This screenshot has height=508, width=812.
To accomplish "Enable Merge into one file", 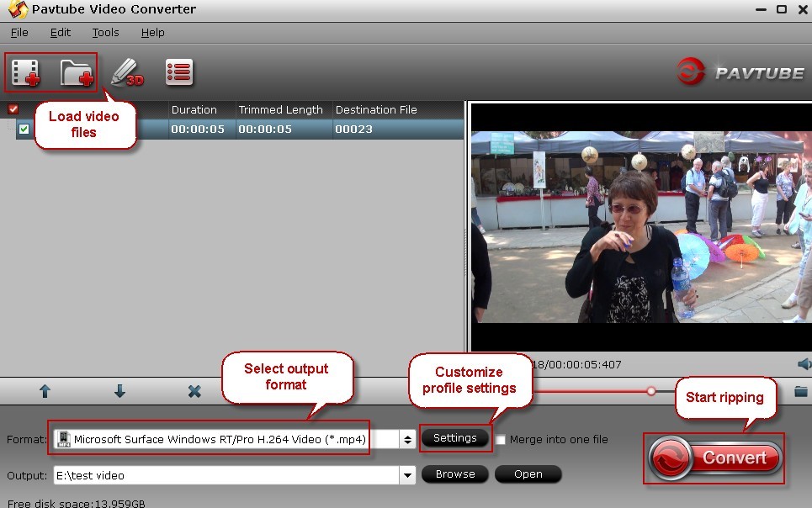I will tap(501, 440).
